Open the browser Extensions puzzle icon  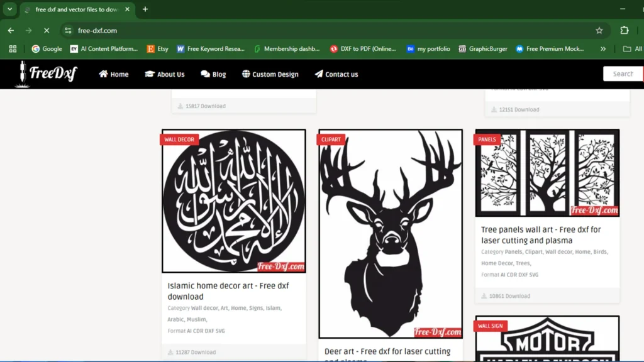(624, 30)
